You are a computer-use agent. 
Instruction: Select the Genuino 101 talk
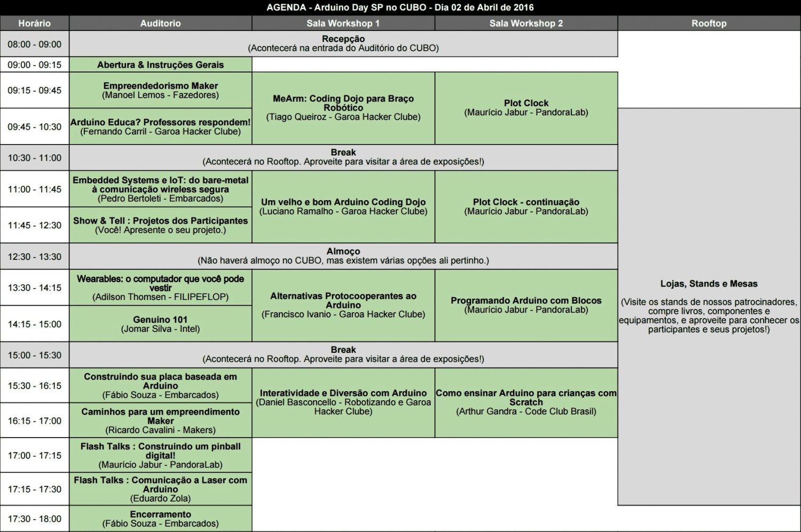tap(160, 324)
